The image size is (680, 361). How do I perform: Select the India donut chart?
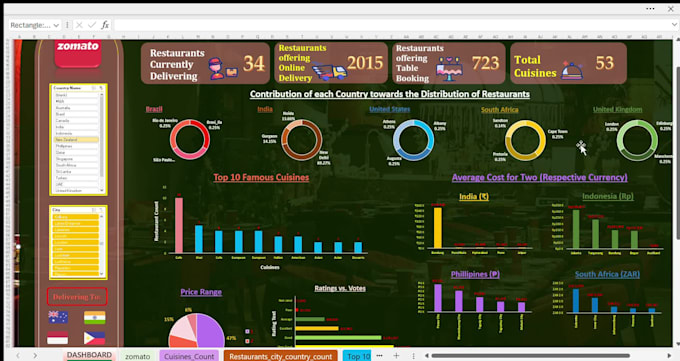(301, 140)
